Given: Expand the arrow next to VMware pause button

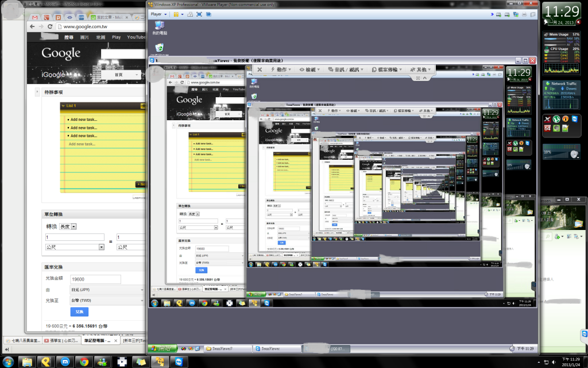Looking at the screenshot, I should click(182, 14).
